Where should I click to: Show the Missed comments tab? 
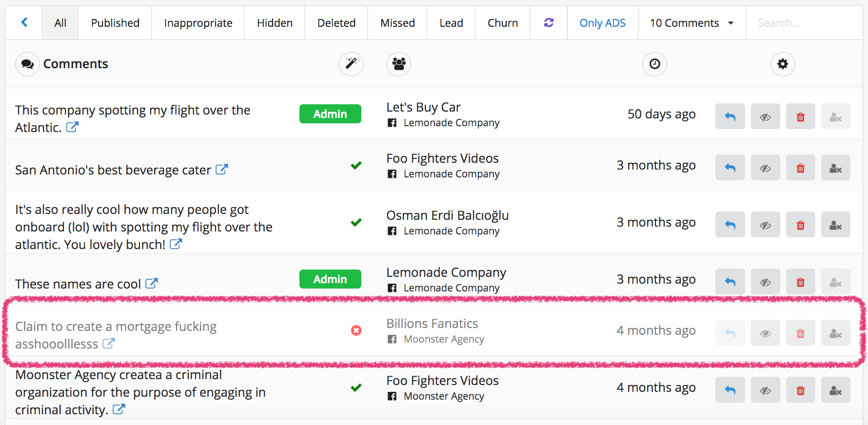click(397, 23)
